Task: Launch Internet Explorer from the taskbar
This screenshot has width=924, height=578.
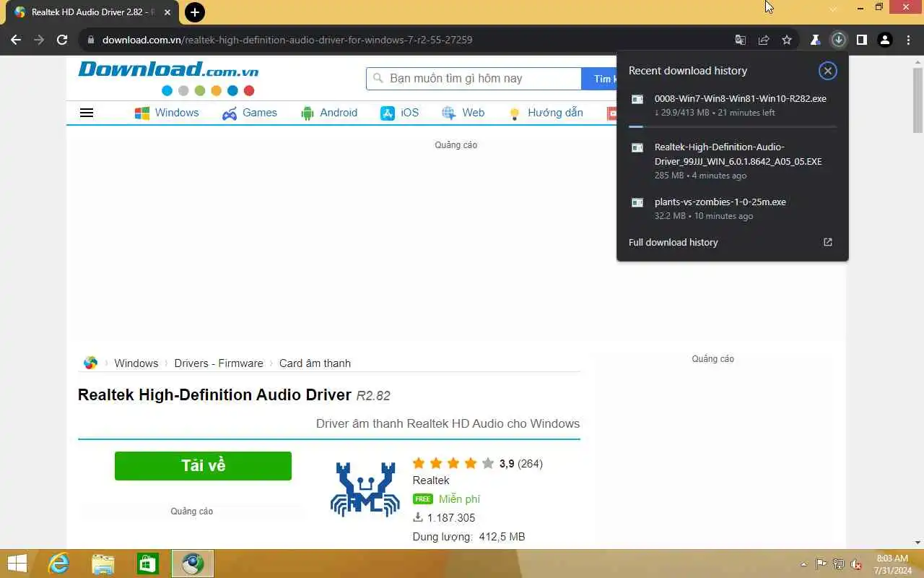Action: click(58, 564)
